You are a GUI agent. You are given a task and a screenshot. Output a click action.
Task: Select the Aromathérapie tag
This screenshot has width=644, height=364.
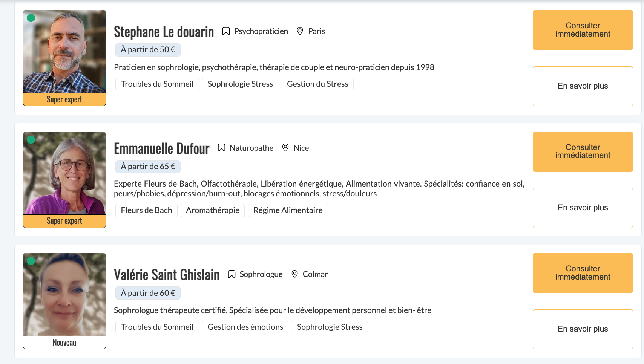tap(213, 210)
